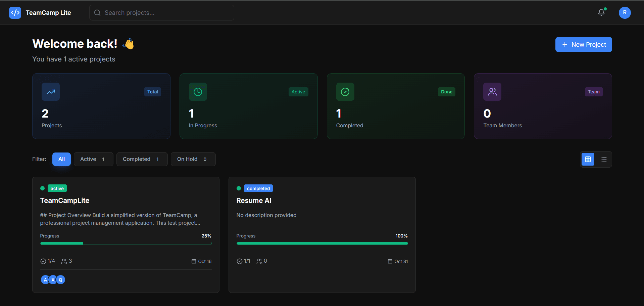
Task: Click the Active badge on In Progress card
Action: [x=298, y=92]
